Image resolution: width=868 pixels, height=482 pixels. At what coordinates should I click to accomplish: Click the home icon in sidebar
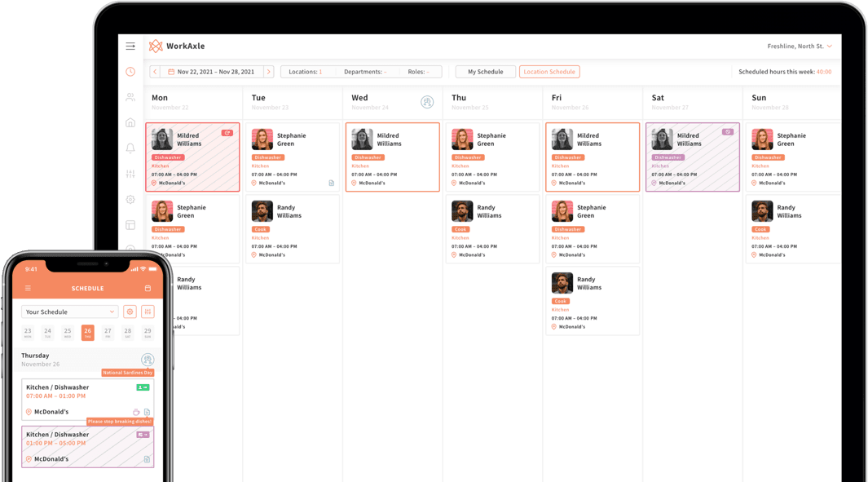click(130, 123)
